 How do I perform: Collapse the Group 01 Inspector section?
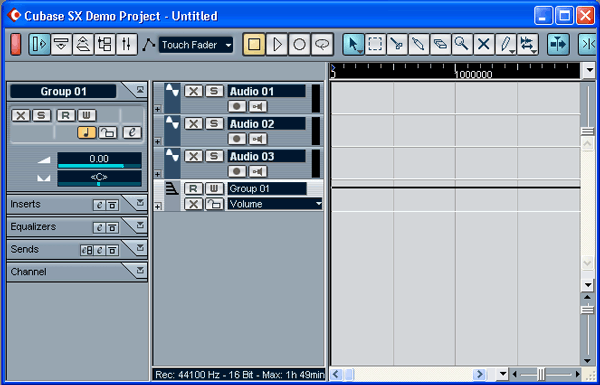pos(140,90)
